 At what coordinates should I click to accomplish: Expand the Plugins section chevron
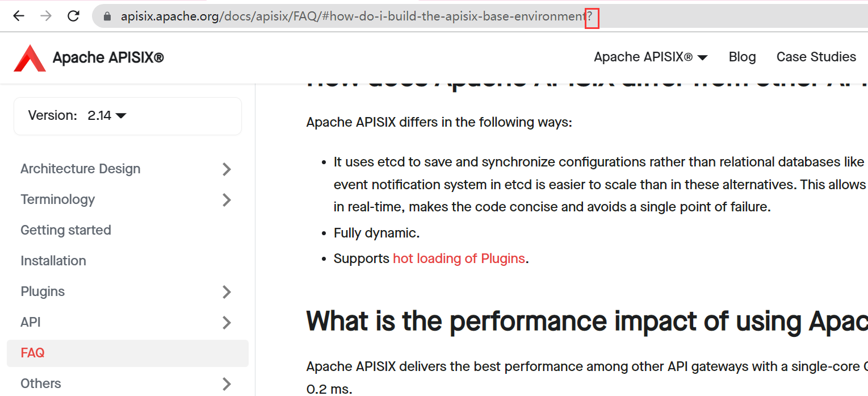(x=227, y=291)
